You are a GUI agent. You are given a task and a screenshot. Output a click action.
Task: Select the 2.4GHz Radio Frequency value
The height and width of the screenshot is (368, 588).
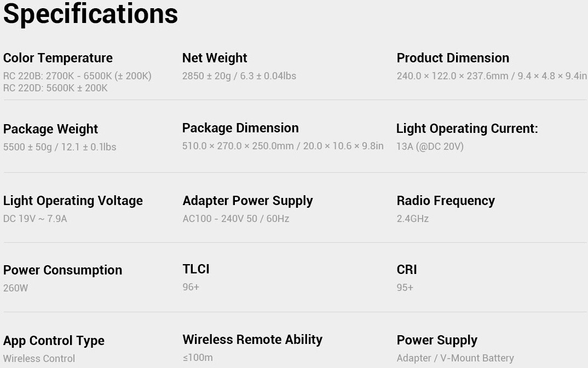[412, 219]
